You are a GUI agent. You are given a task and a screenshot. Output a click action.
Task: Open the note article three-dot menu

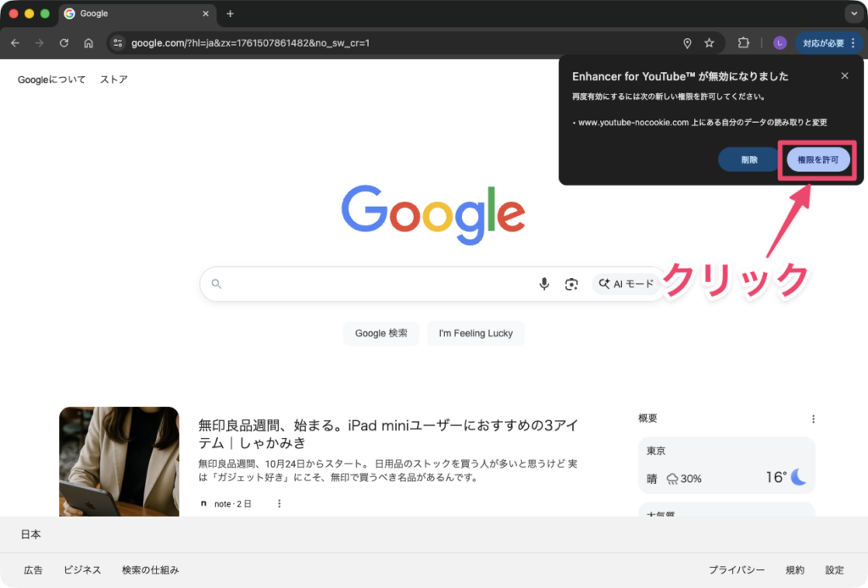tap(279, 503)
